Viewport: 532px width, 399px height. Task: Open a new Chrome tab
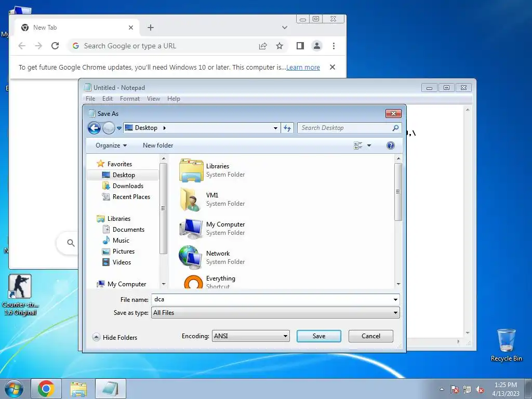click(151, 28)
